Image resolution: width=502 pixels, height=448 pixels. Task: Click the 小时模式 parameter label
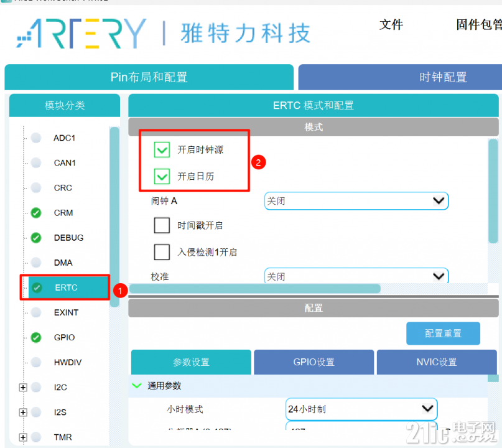click(185, 409)
